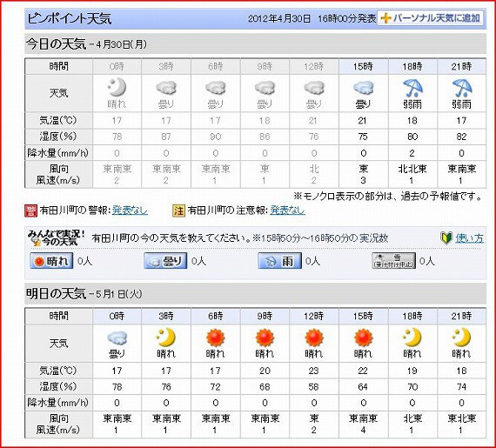Report current weather as 晴れ
Image resolution: width=496 pixels, height=448 pixels.
51,261
